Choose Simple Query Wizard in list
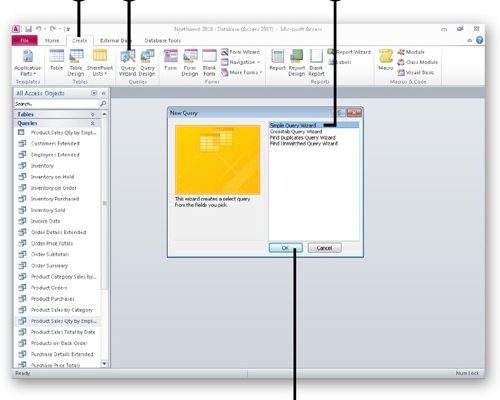500x400 pixels. point(314,125)
